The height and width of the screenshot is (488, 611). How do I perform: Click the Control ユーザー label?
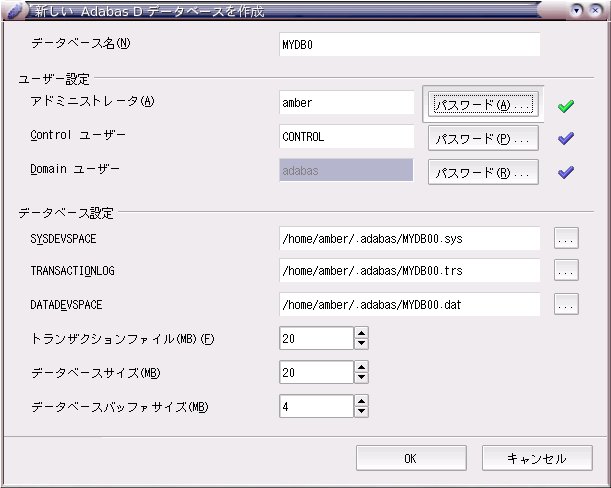(x=78, y=135)
